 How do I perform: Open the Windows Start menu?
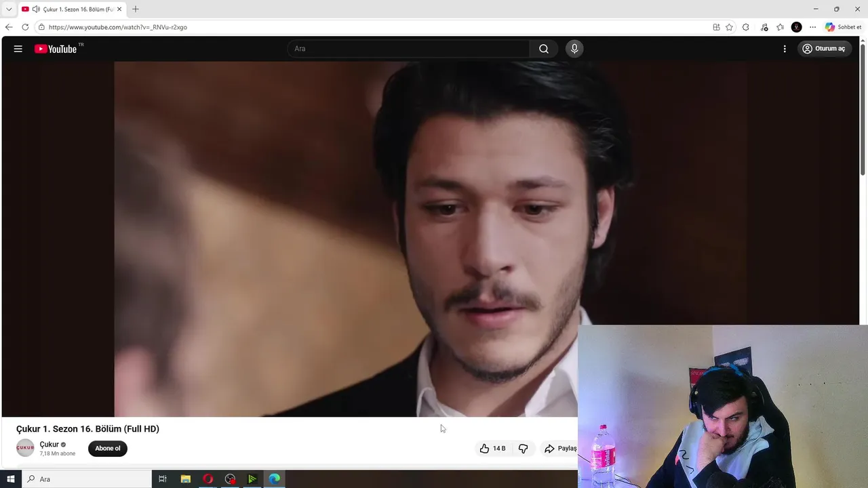click(11, 479)
